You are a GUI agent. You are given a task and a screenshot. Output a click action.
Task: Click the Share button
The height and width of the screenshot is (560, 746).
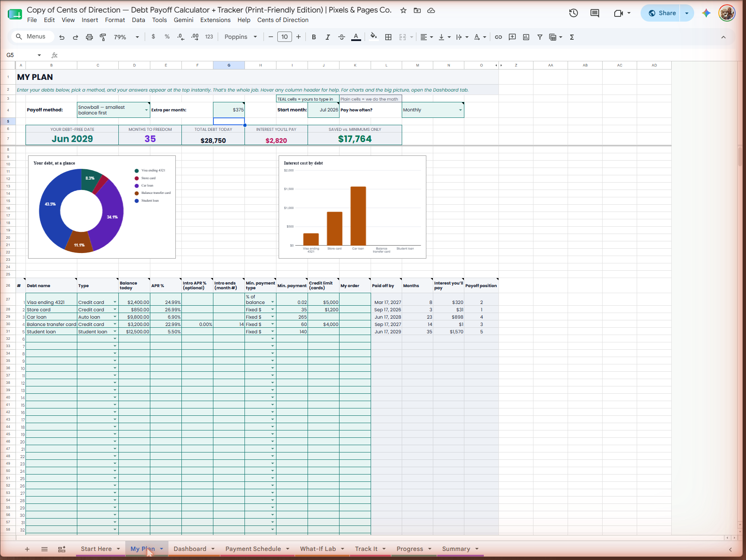661,13
